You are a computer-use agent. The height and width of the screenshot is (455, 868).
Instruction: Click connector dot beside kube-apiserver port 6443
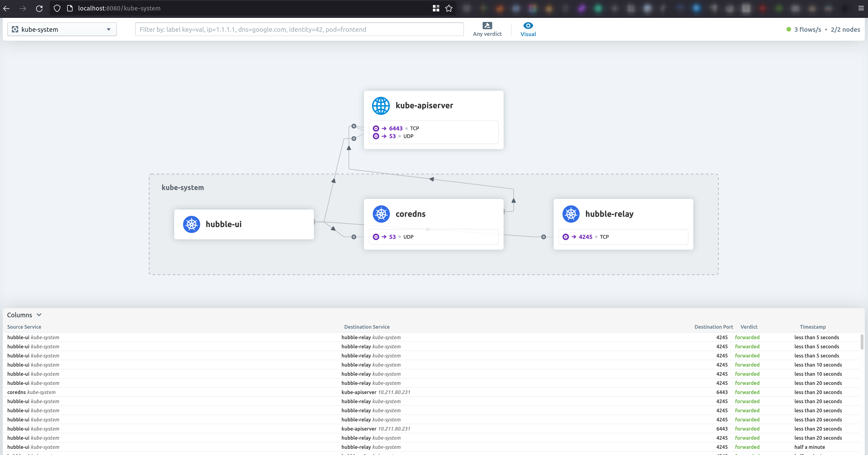354,126
